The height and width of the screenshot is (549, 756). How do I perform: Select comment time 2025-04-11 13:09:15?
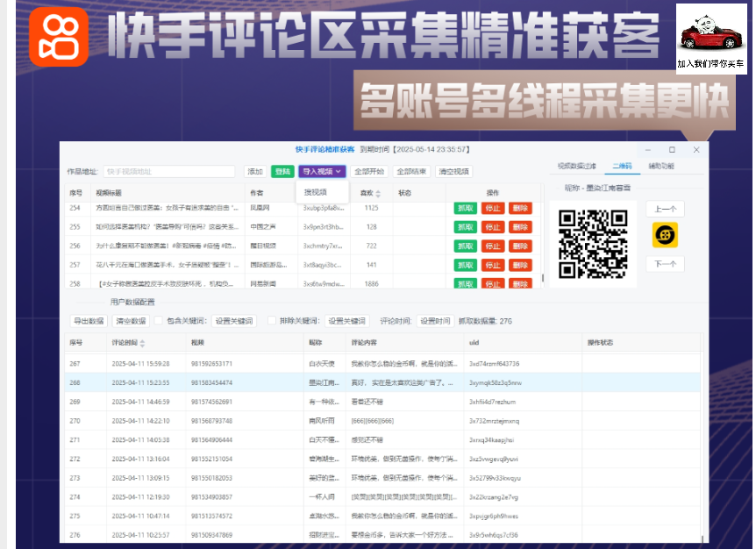tap(141, 478)
